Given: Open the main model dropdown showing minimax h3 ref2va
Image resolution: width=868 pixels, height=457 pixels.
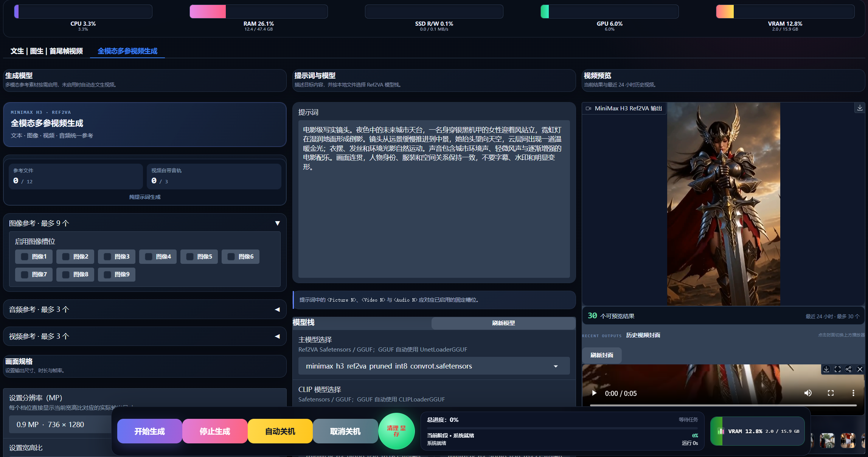Looking at the screenshot, I should click(434, 366).
